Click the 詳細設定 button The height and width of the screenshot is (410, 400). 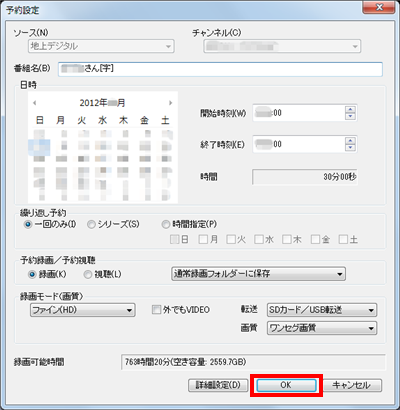[218, 385]
